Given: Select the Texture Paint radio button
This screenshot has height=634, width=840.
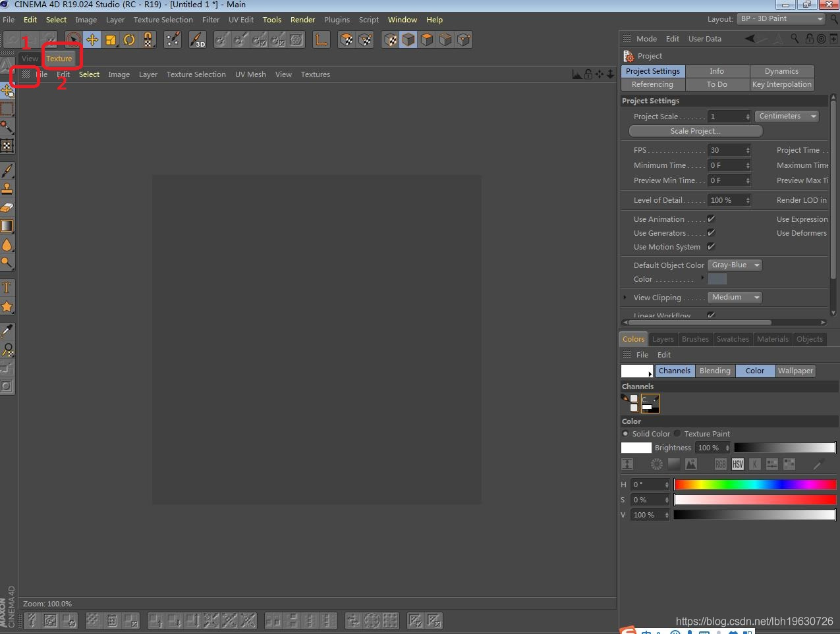Looking at the screenshot, I should (677, 433).
